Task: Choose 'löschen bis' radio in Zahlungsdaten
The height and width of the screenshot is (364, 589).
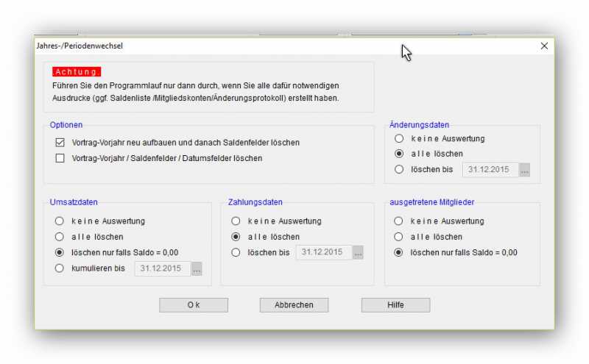Action: (x=236, y=252)
